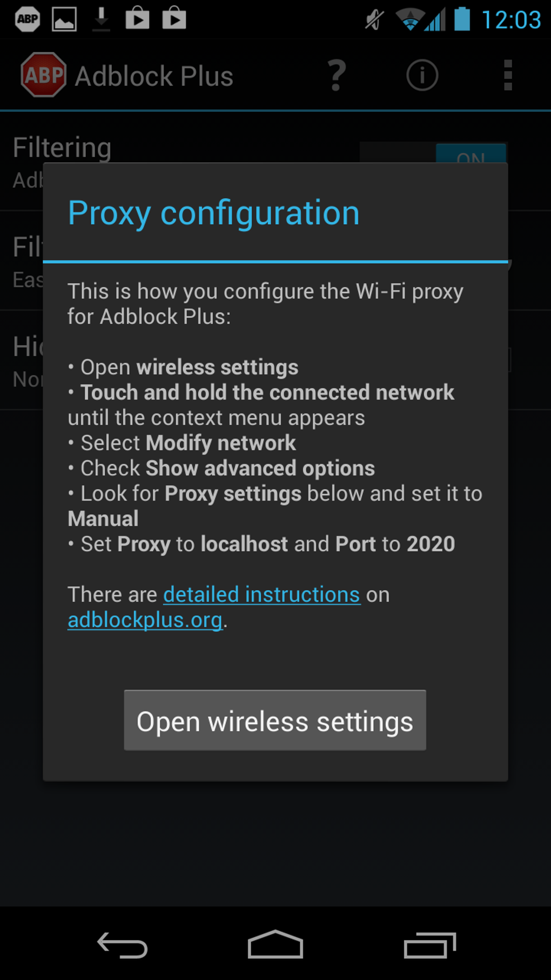The height and width of the screenshot is (980, 551).
Task: Open the three-dot overflow menu
Action: [507, 75]
